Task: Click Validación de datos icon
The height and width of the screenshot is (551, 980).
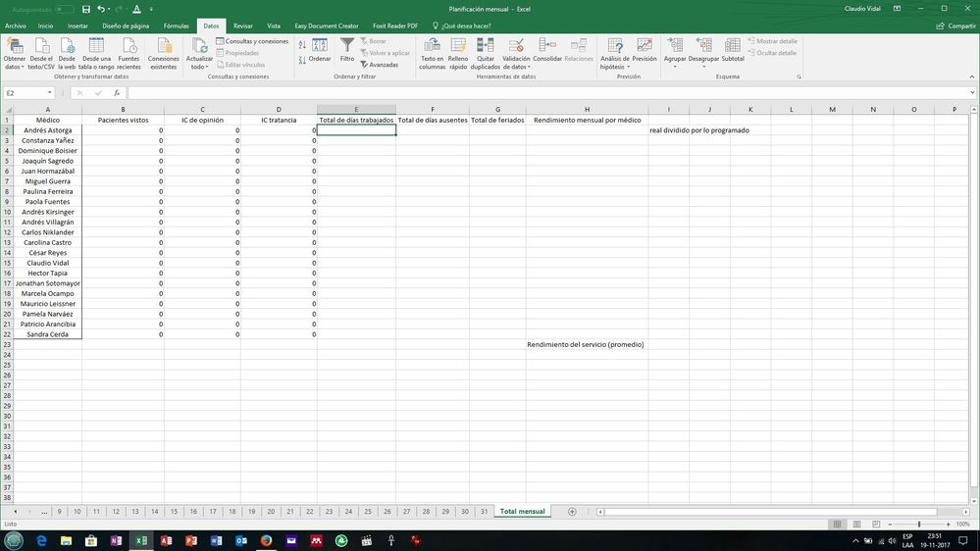Action: tap(516, 47)
